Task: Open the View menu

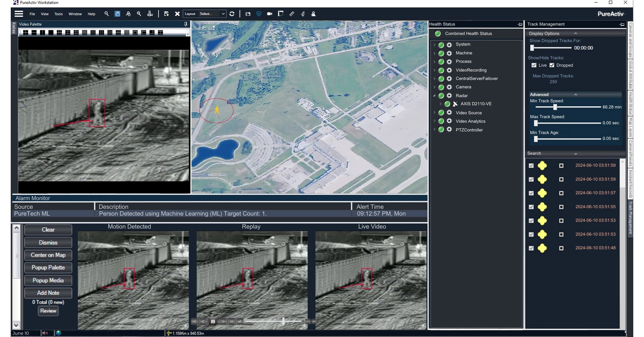Action: pyautogui.click(x=45, y=14)
